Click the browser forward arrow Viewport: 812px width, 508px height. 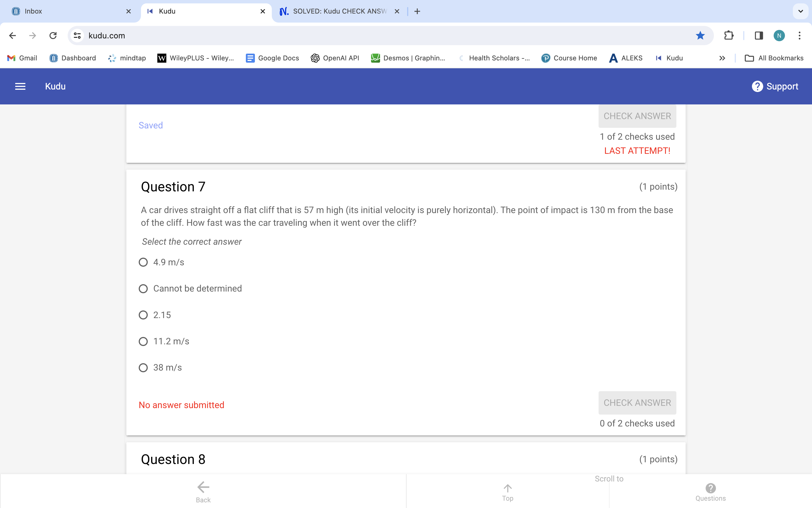click(32, 36)
